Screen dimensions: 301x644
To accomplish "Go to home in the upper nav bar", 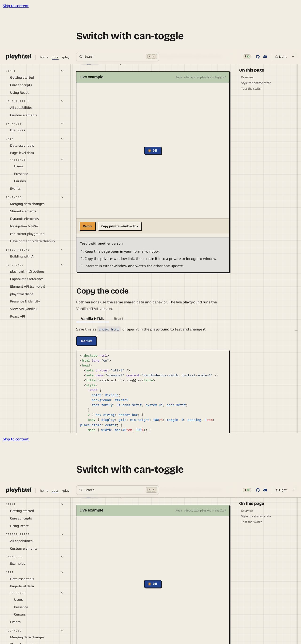I will click(44, 57).
